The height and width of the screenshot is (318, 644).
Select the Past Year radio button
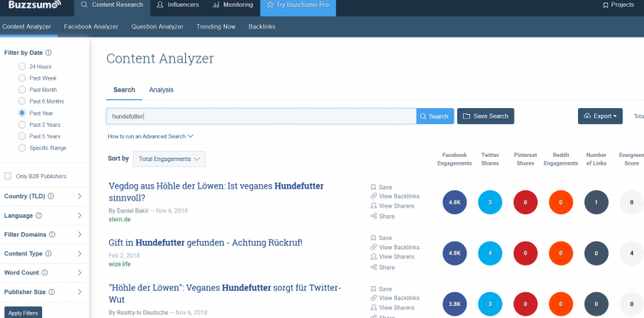[21, 113]
